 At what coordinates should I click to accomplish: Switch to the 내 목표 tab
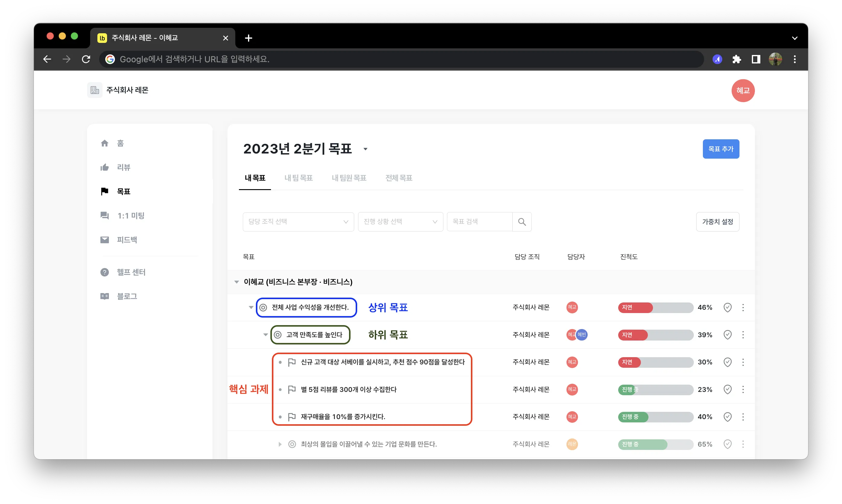pos(255,178)
